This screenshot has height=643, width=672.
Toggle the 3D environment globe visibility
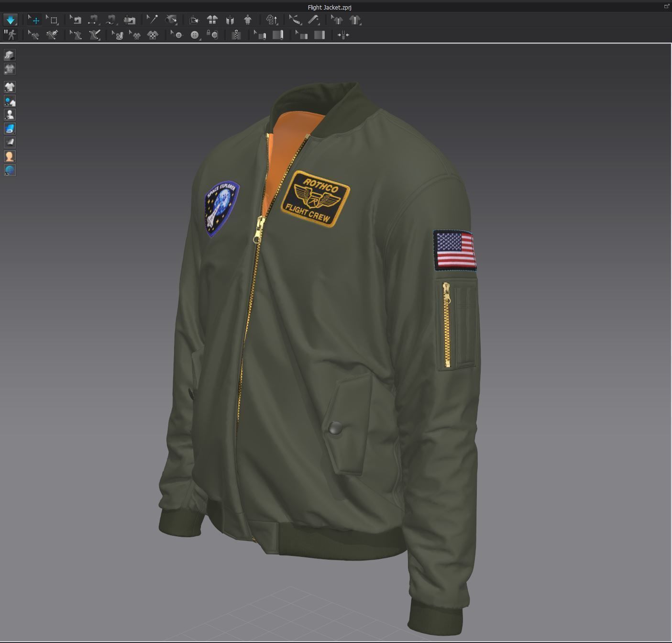pyautogui.click(x=10, y=169)
